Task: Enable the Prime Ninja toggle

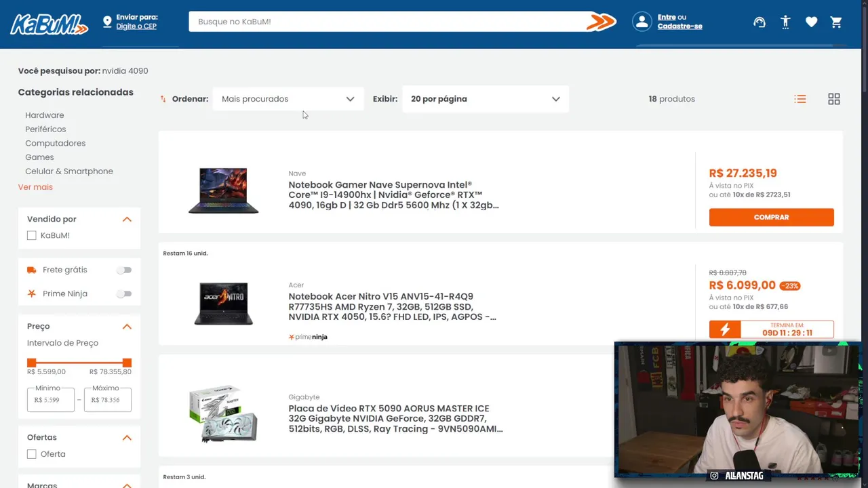Action: coord(123,293)
